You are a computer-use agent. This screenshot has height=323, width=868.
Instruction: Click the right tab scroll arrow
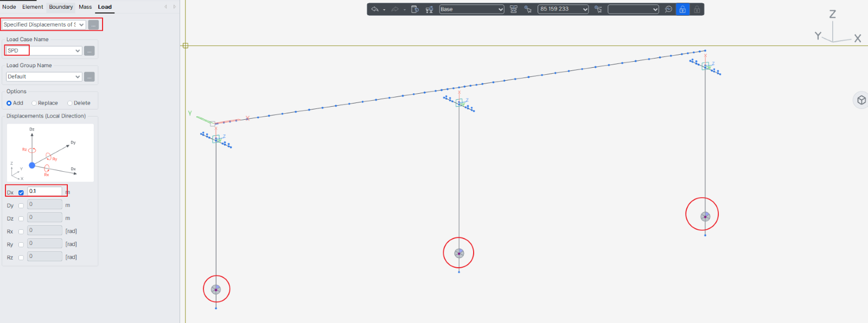point(174,7)
